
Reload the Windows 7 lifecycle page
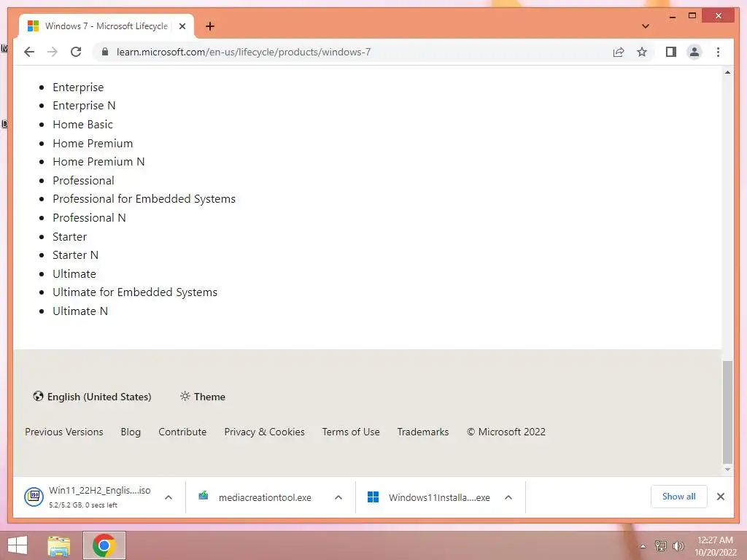coord(76,52)
